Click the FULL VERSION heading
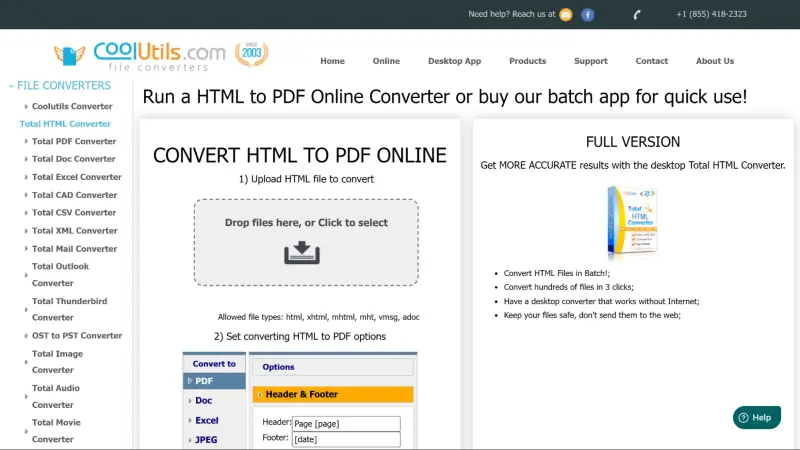The width and height of the screenshot is (800, 450). [x=633, y=142]
